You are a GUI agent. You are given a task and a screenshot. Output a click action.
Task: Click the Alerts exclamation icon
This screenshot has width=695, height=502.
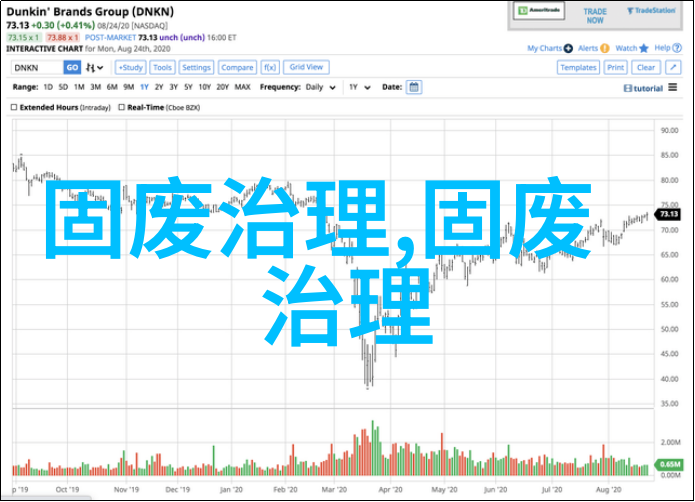click(x=605, y=48)
